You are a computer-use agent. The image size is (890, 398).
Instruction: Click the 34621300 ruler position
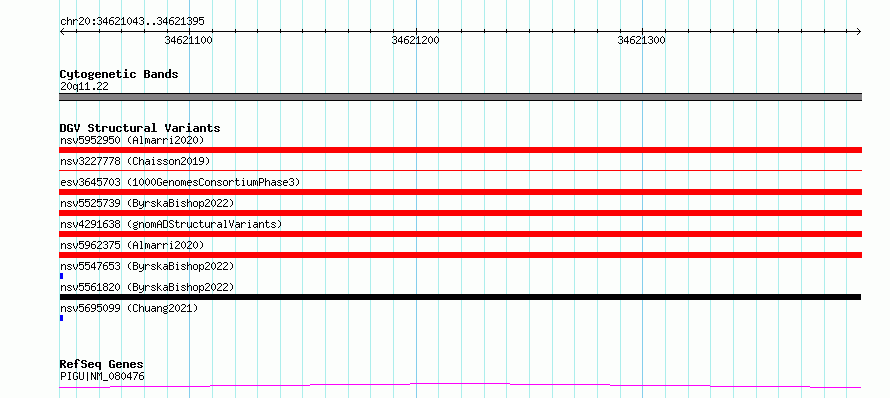(x=641, y=40)
